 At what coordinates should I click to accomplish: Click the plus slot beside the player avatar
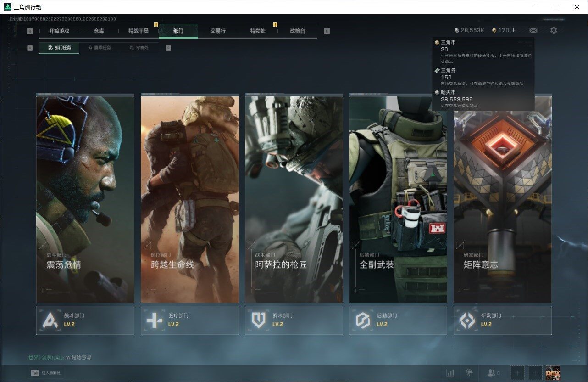click(535, 373)
